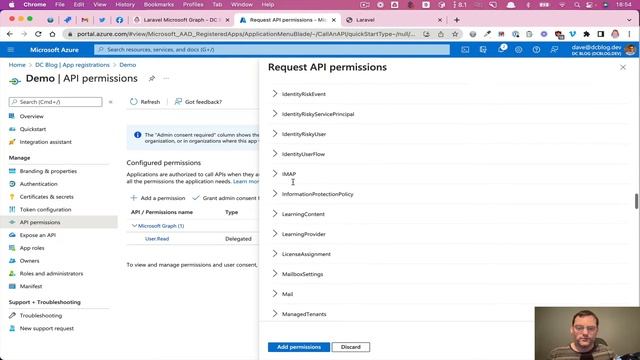Click the permissions panel scrollbar thumb
Screen dimensions: 640x360
[636, 201]
